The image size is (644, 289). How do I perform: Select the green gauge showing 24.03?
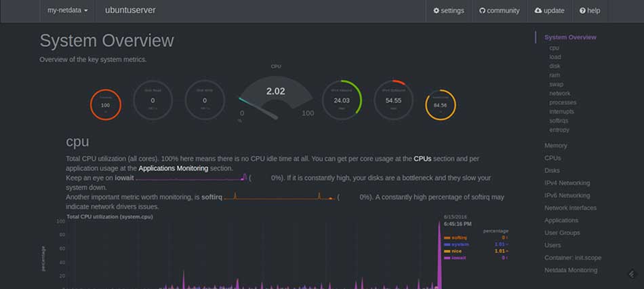coord(342,100)
